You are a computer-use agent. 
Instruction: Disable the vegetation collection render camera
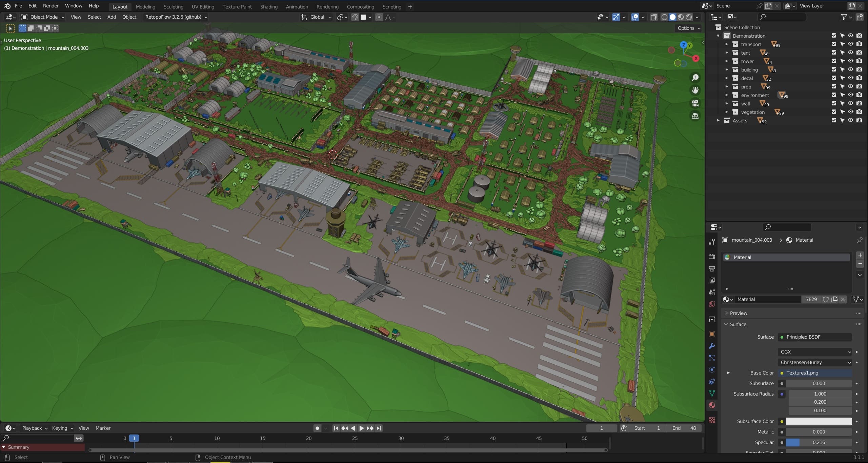tap(859, 112)
